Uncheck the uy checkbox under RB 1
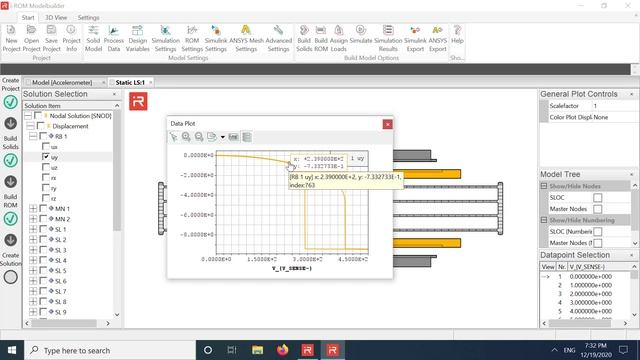Viewport: 640px width, 360px height. (46, 157)
